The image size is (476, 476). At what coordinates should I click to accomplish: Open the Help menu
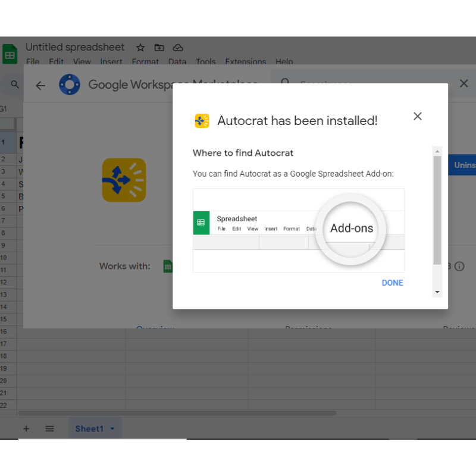click(284, 61)
